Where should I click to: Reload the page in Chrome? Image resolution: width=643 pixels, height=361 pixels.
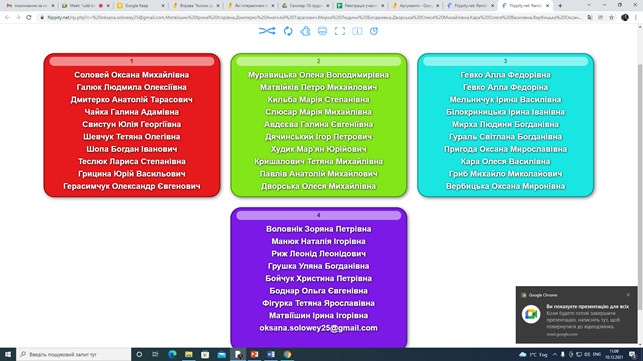(x=29, y=18)
